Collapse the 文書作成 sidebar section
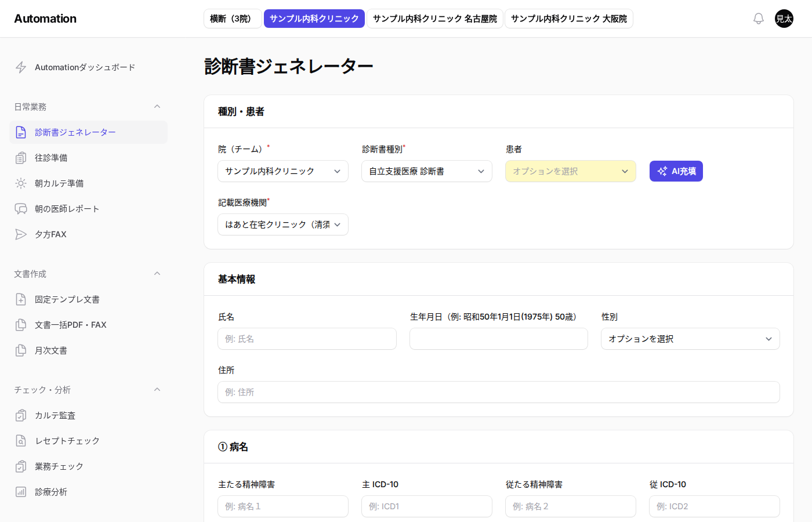Viewport: 812px width, 522px height. (157, 274)
